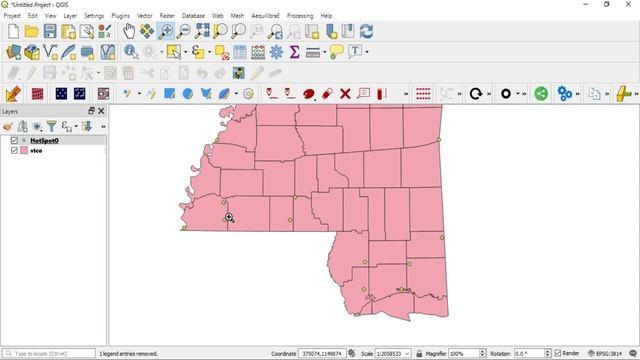Click the red grid pattern icon
Screen dimensions: 640x360
(37, 94)
